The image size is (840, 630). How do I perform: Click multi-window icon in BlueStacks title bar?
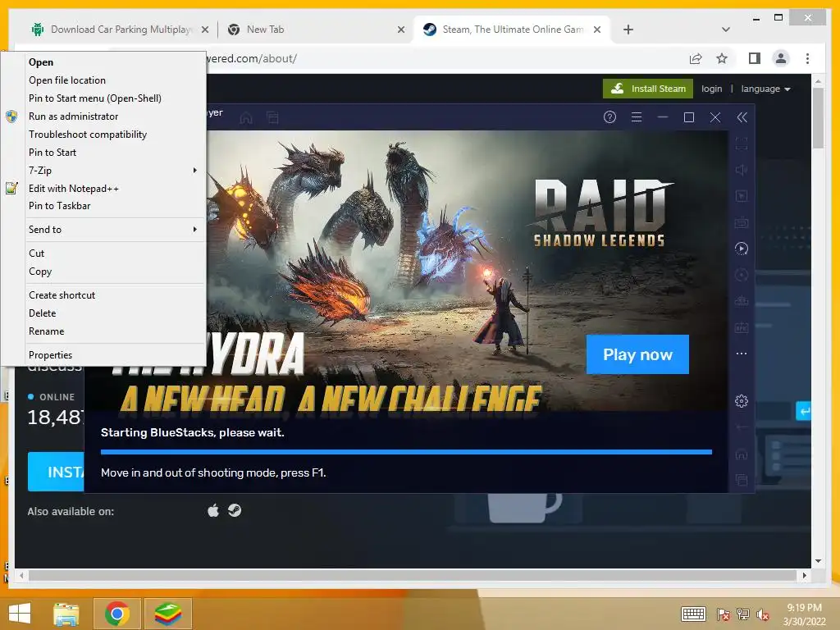[272, 117]
